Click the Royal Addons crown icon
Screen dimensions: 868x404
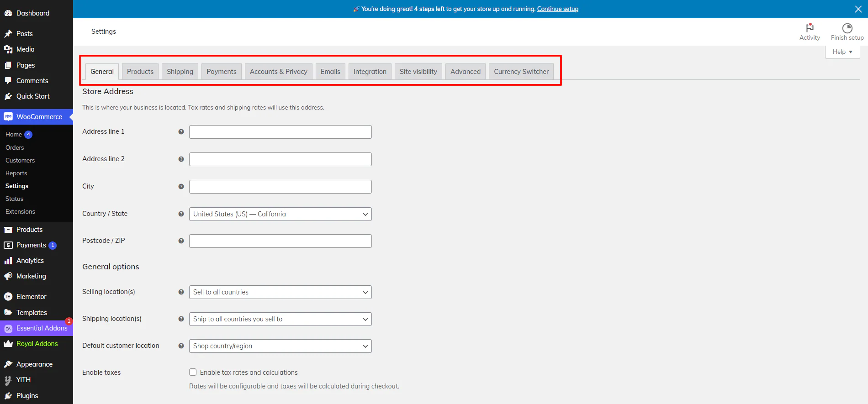(8, 344)
